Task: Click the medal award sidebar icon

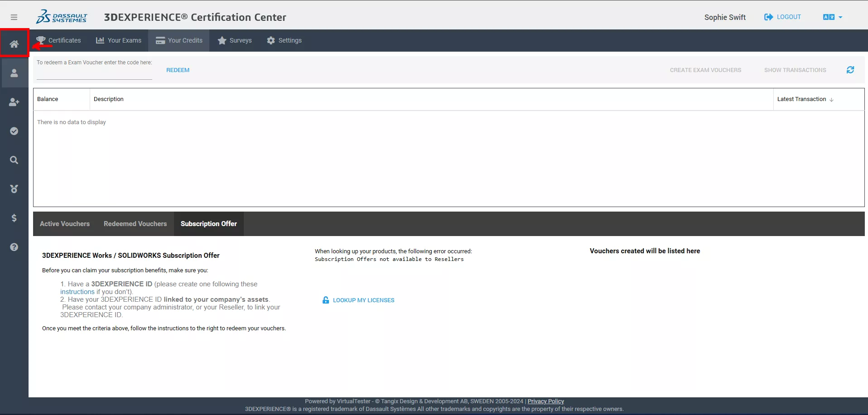Action: (x=14, y=189)
